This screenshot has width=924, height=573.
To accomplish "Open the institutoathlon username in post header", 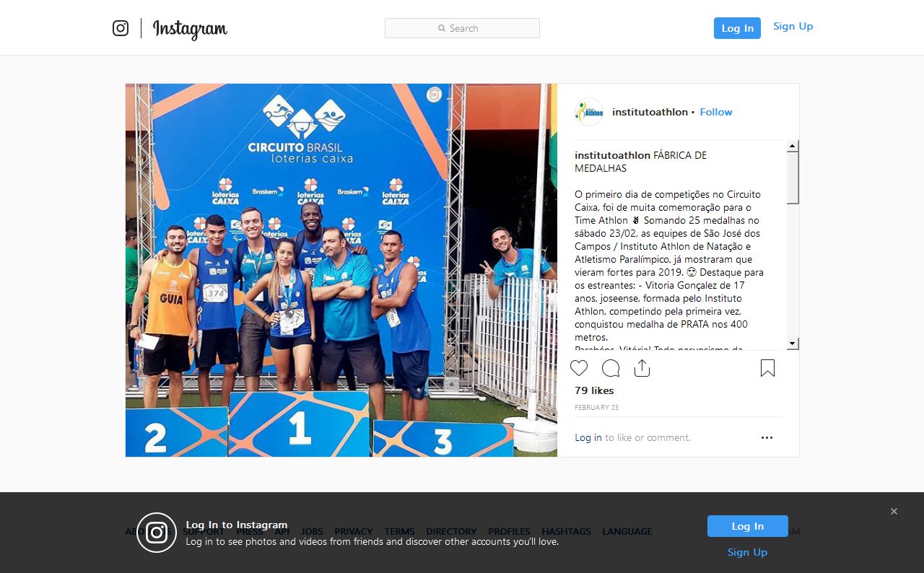I will [x=650, y=112].
